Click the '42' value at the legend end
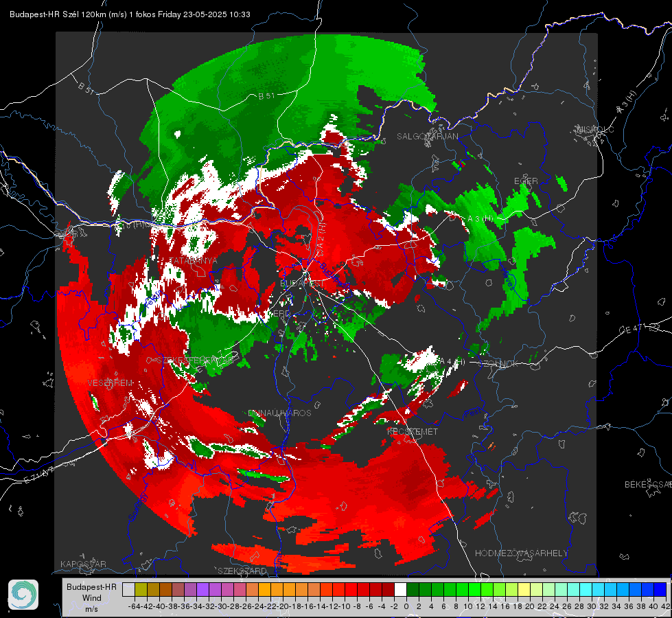Viewport: 672px width, 618px height. pos(666,607)
